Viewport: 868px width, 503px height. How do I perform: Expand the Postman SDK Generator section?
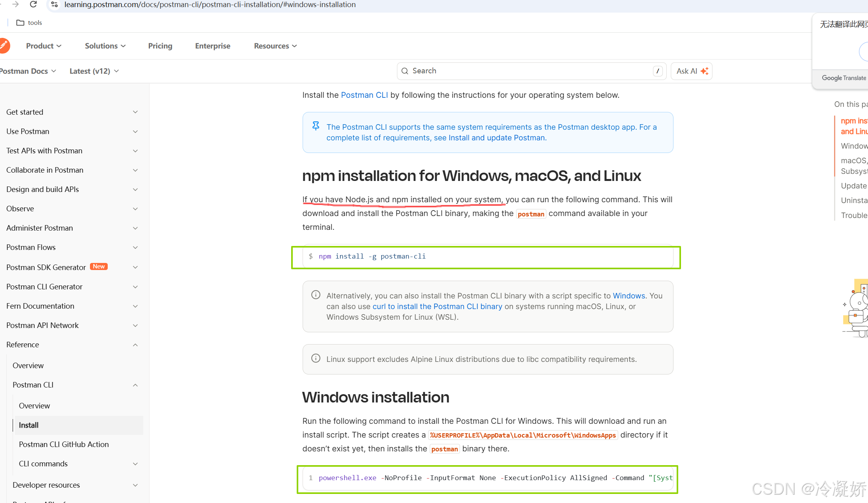point(135,267)
